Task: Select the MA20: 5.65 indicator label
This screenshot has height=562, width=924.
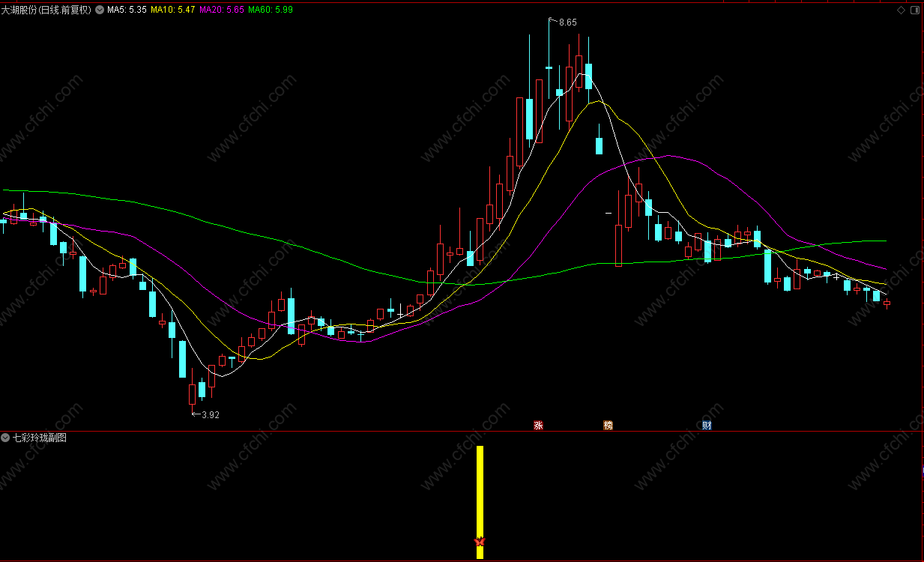Action: [x=222, y=10]
